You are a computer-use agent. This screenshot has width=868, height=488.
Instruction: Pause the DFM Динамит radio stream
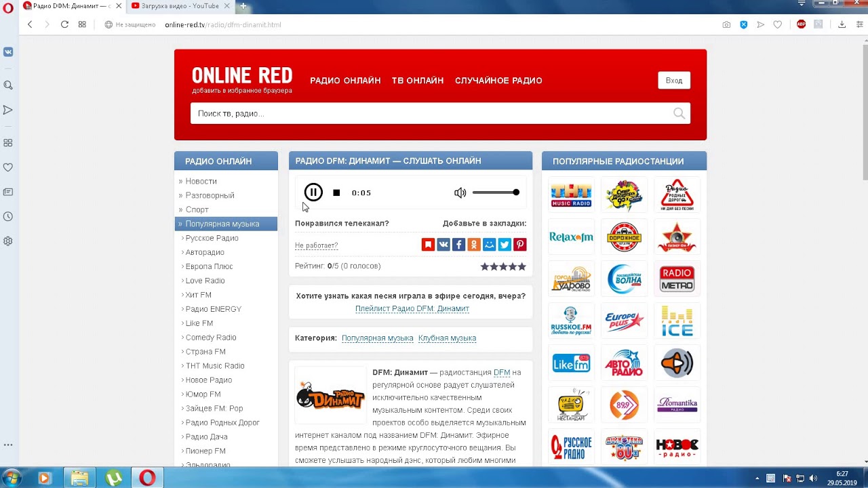313,192
